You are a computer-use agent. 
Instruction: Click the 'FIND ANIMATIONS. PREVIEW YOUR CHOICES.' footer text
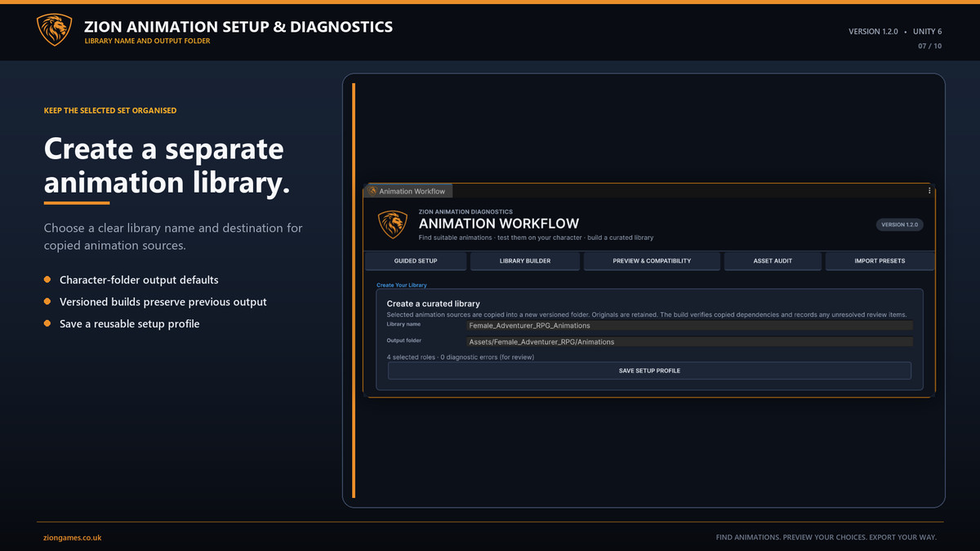826,538
